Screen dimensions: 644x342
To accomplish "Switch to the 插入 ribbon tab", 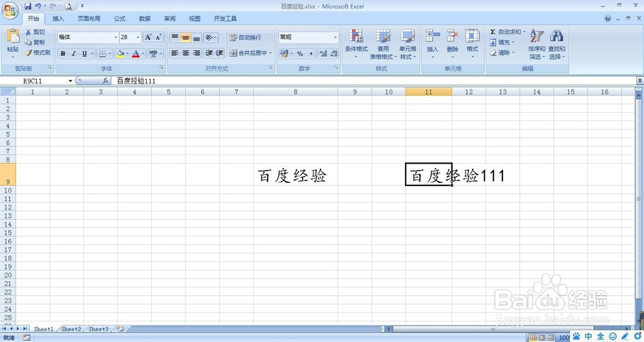I will pyautogui.click(x=59, y=19).
